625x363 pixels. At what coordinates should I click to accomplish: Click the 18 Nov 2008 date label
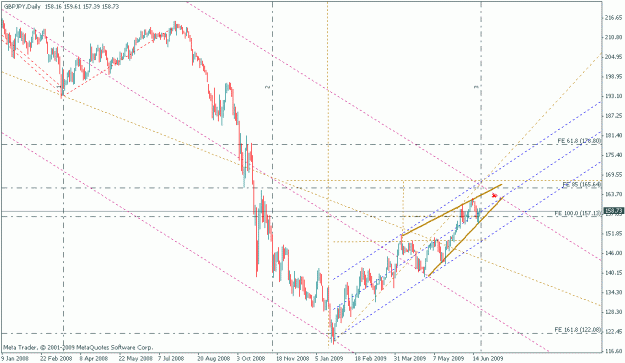tap(293, 358)
